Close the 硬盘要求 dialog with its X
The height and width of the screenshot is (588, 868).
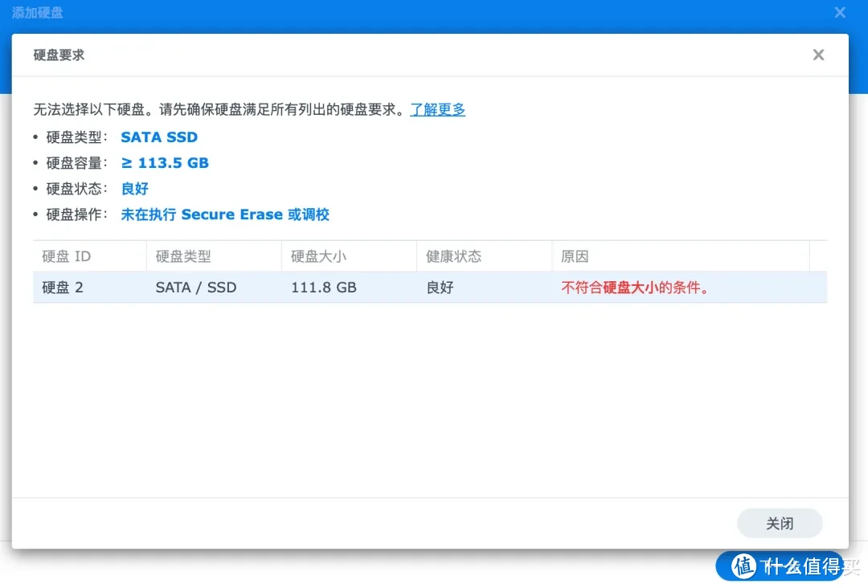pos(818,55)
